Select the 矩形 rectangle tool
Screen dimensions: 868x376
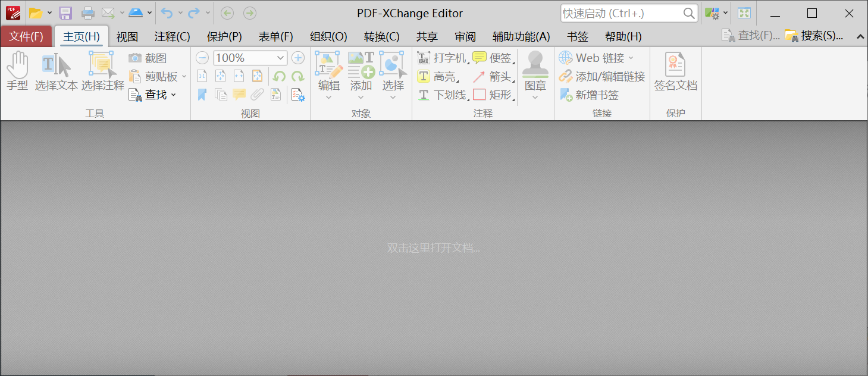(x=493, y=95)
